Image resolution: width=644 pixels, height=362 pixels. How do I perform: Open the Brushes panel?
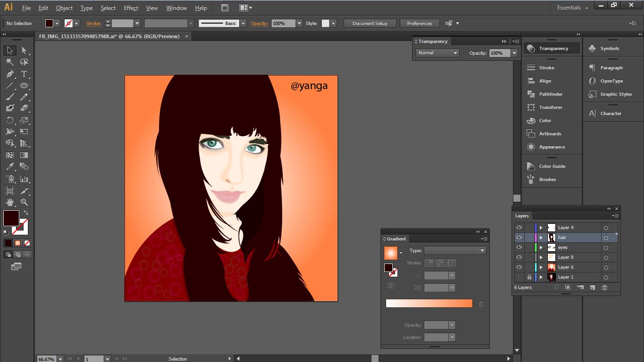point(547,179)
